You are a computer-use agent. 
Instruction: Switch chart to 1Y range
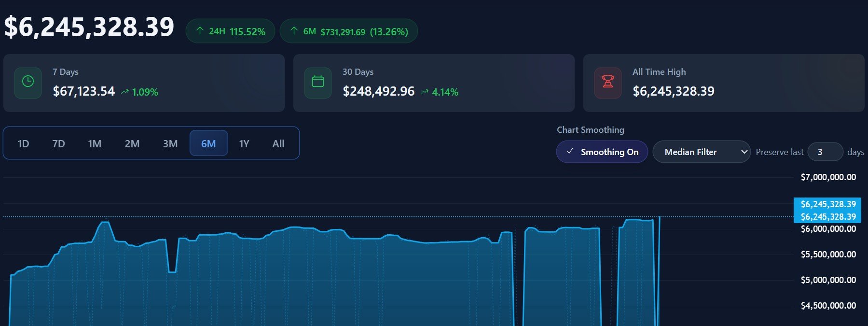click(x=244, y=144)
